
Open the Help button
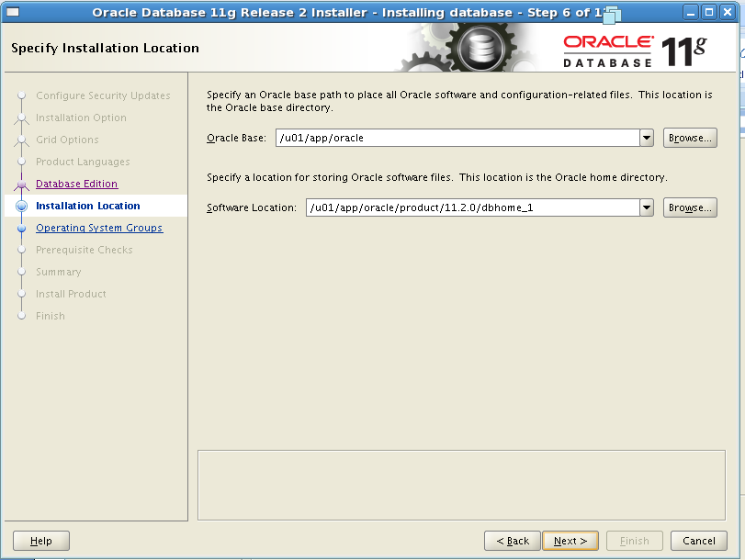click(41, 541)
